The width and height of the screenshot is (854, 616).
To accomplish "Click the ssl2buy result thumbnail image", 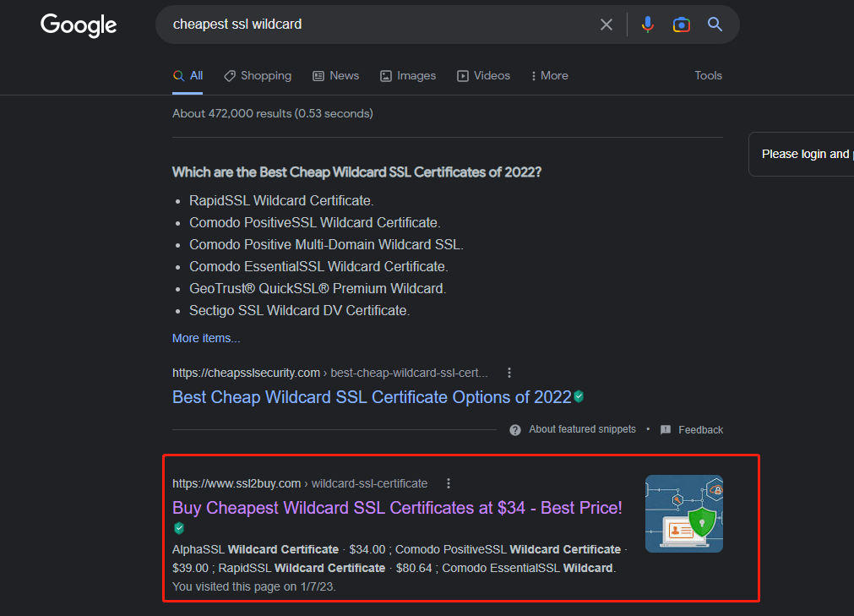I will pos(684,514).
